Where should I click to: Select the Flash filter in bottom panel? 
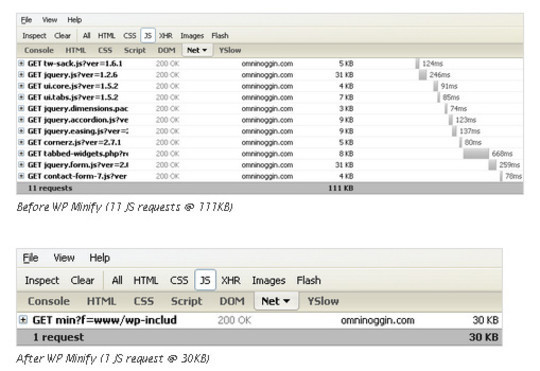point(309,280)
